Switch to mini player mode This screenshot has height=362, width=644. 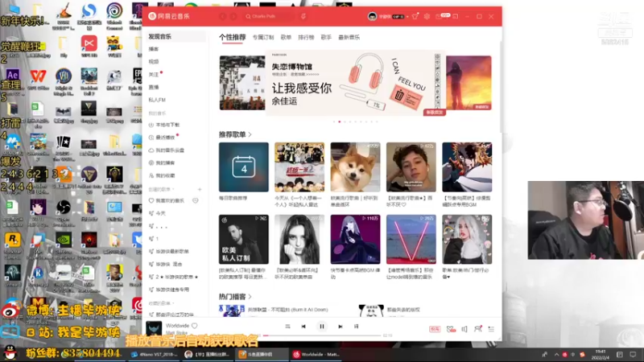pyautogui.click(x=456, y=16)
